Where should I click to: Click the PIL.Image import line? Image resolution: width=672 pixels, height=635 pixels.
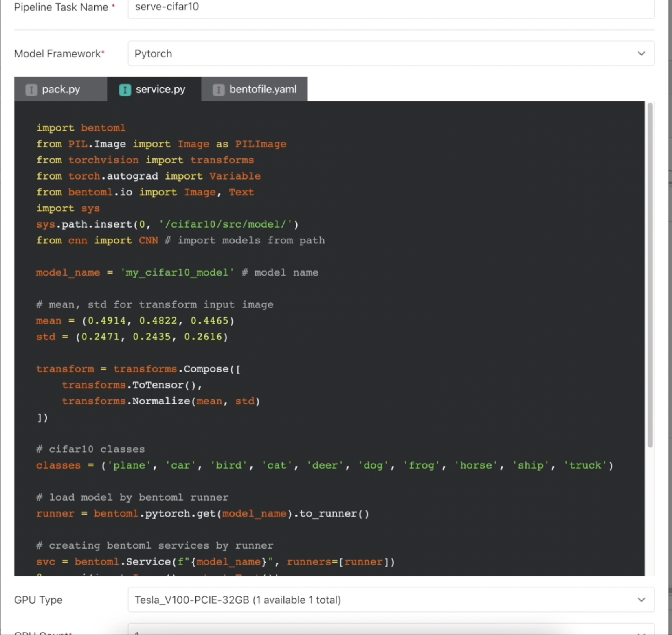[161, 144]
